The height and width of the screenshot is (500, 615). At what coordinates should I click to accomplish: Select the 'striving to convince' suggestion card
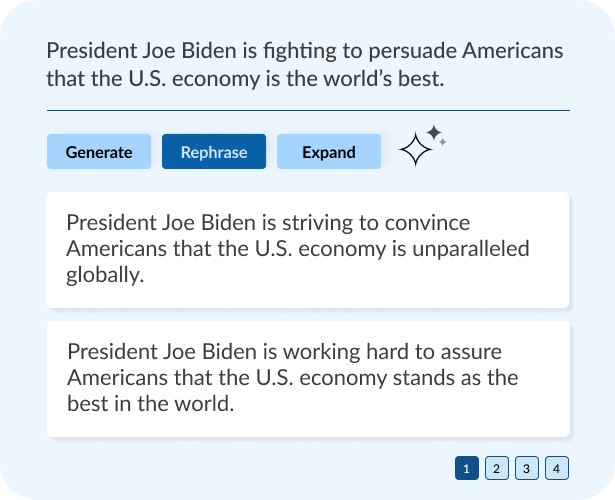tap(307, 250)
